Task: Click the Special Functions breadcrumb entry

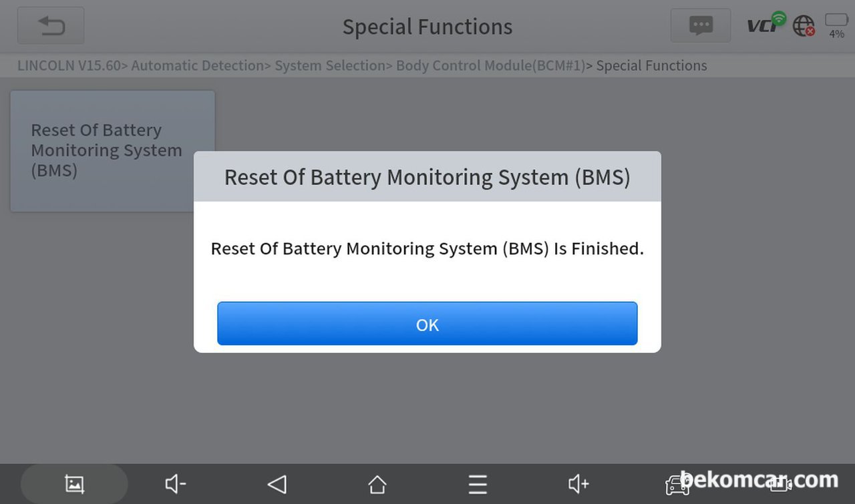Action: pyautogui.click(x=651, y=65)
